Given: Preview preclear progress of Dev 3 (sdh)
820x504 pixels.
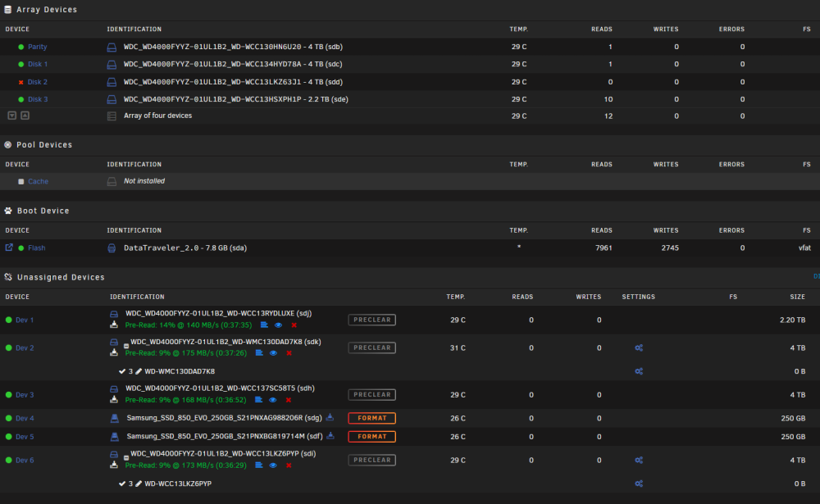Looking at the screenshot, I should point(272,400).
